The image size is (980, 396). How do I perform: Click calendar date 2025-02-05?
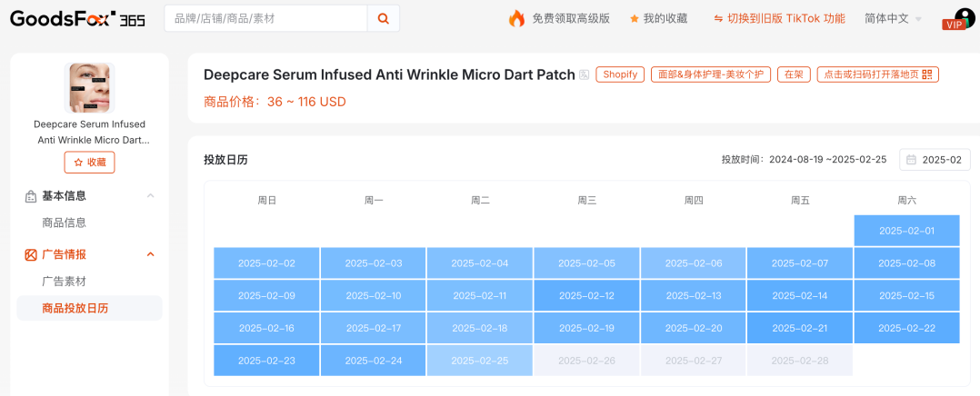tap(586, 263)
